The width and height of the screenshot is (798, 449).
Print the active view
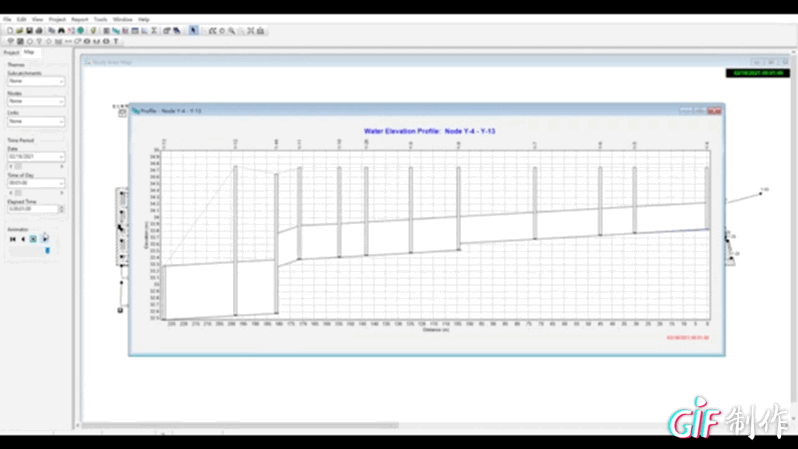[39, 31]
